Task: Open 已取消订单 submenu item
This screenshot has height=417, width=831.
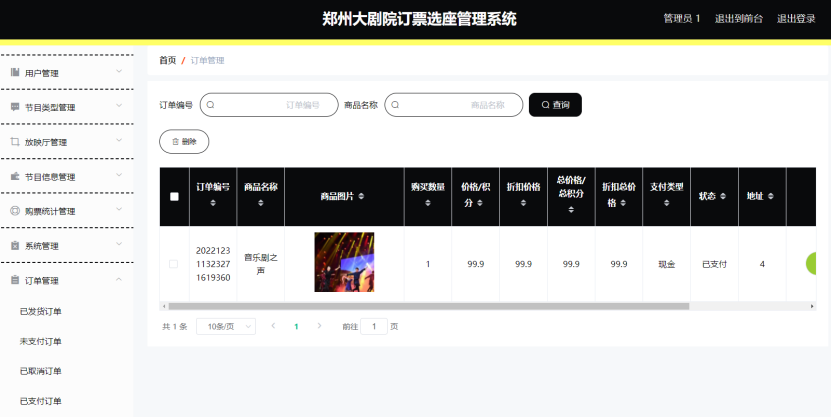Action: pyautogui.click(x=40, y=371)
